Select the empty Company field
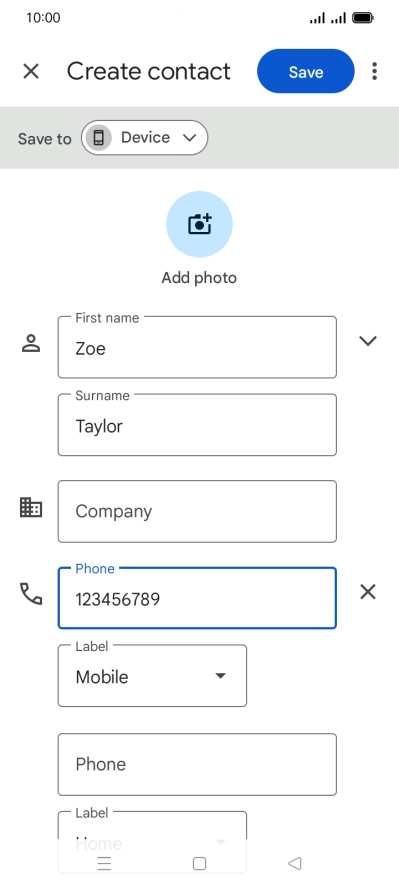 tap(197, 511)
